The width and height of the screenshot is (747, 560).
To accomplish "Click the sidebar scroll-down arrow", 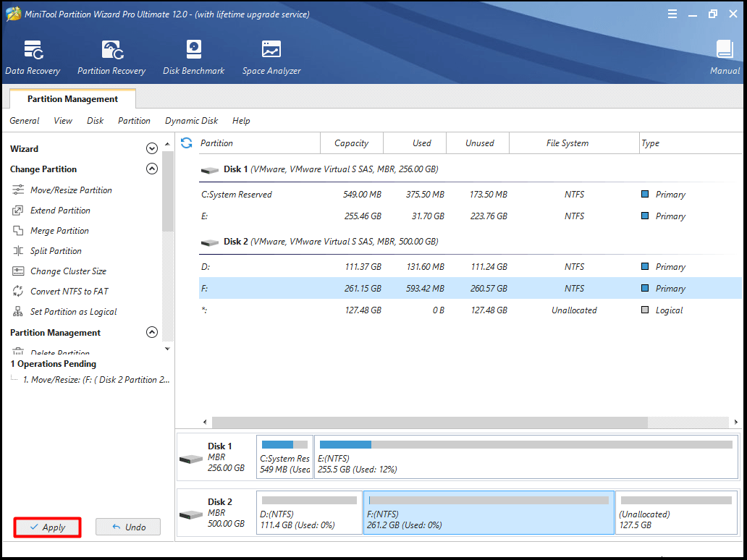I will 167,349.
